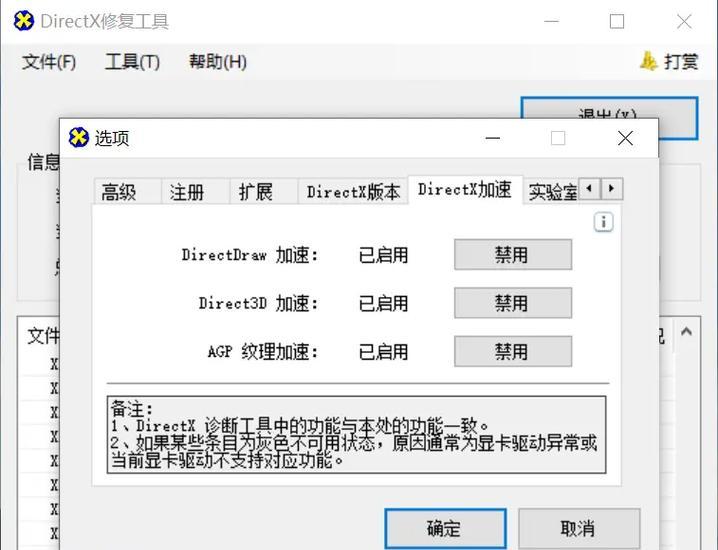Screen dimensions: 718x550
Task: Click the main window list scroll-up arrow
Action: (x=686, y=332)
